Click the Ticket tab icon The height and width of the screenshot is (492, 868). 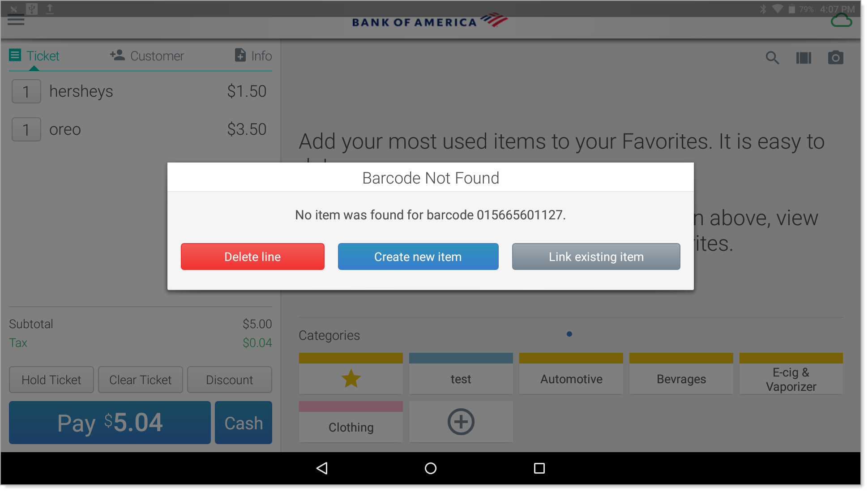point(16,55)
